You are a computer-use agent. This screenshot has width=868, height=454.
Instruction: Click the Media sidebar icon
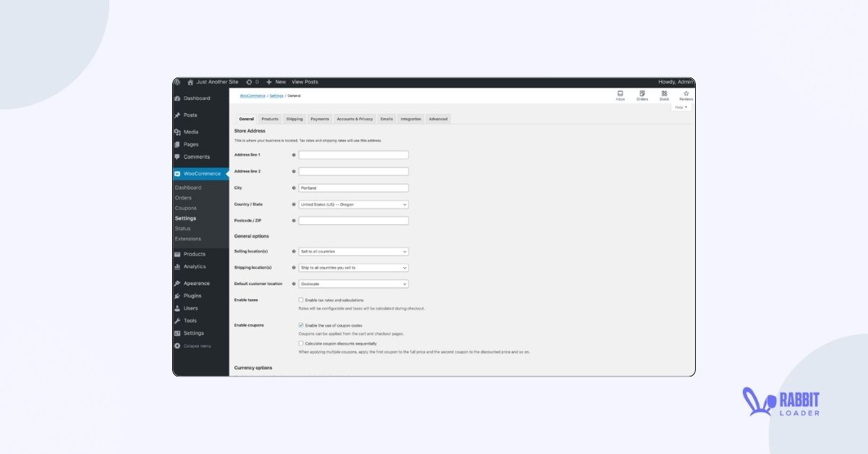tap(177, 131)
